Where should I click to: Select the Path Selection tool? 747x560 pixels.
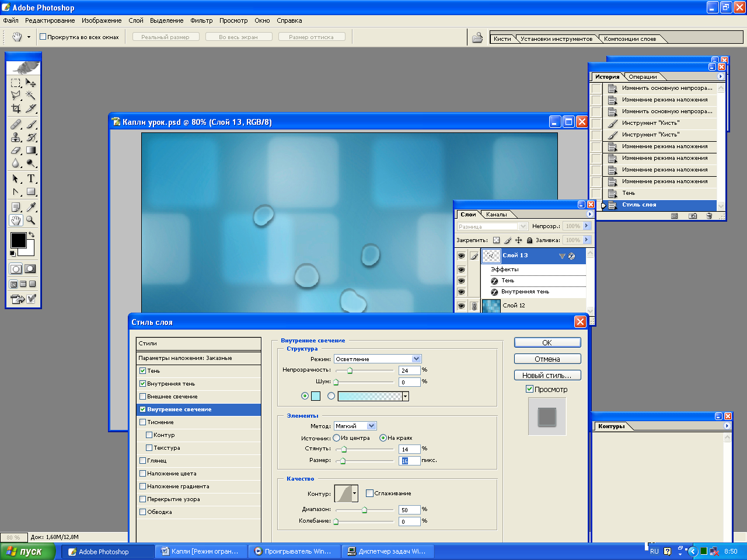[x=16, y=178]
